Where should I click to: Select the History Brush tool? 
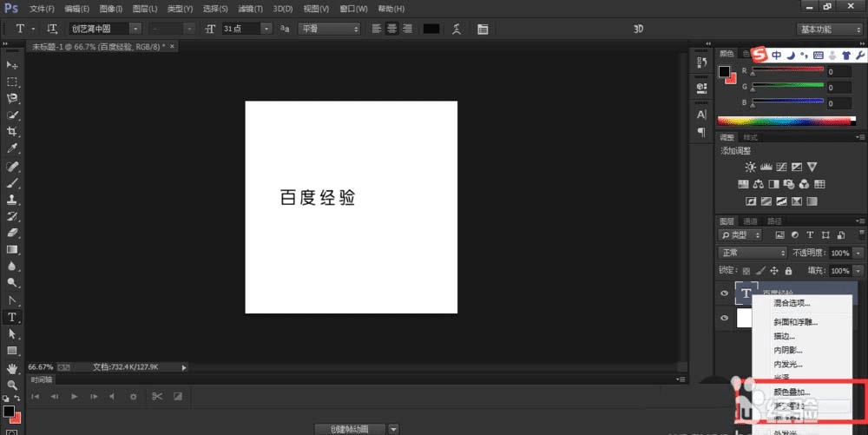pos(11,216)
